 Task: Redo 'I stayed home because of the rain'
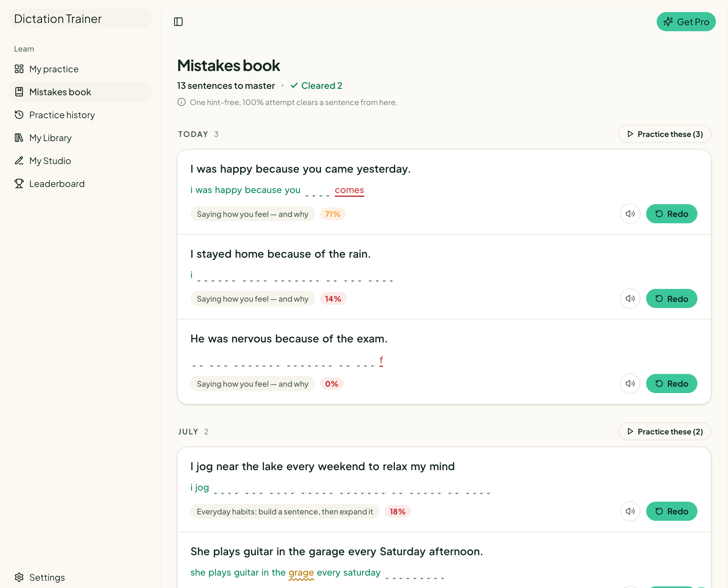(x=671, y=299)
